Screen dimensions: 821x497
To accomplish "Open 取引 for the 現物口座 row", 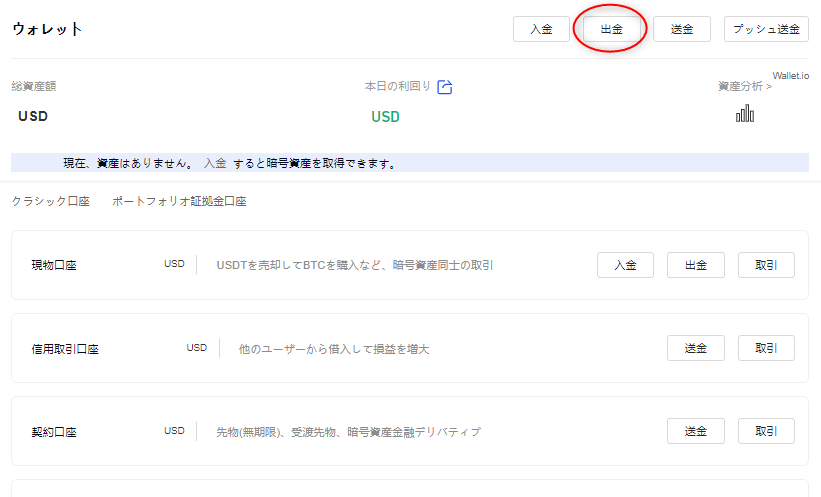I will tap(766, 265).
